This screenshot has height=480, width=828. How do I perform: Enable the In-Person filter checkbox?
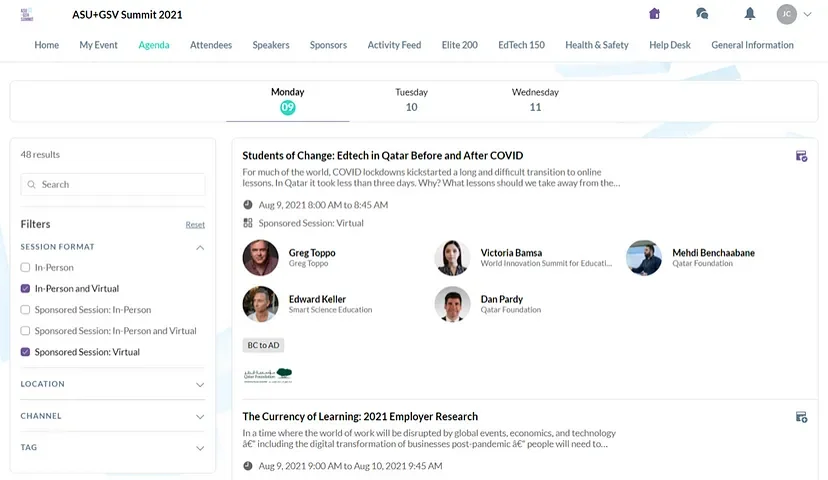coord(26,268)
